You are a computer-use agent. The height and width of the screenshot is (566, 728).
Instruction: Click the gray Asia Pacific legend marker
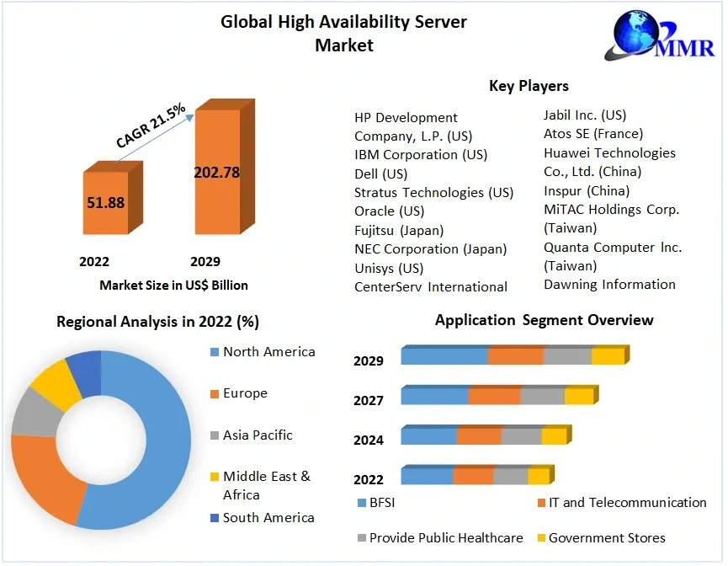click(x=213, y=435)
